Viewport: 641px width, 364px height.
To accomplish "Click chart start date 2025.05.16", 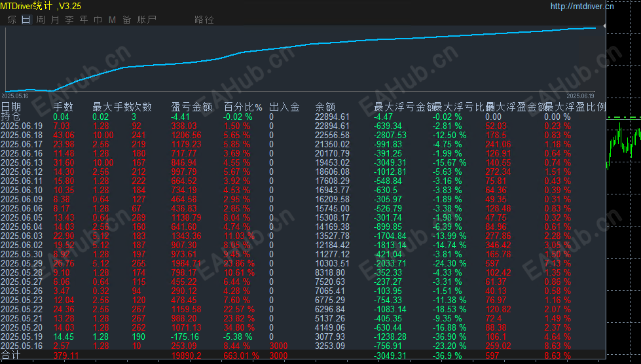I will coord(15,96).
